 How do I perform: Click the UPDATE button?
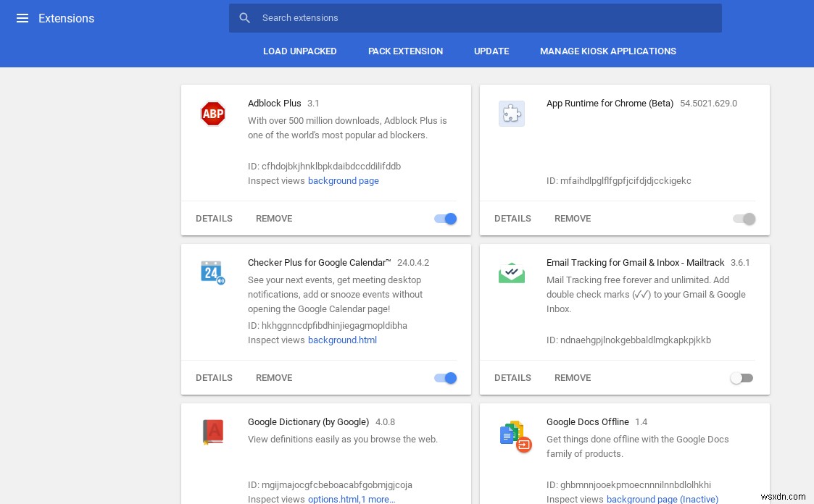point(491,51)
